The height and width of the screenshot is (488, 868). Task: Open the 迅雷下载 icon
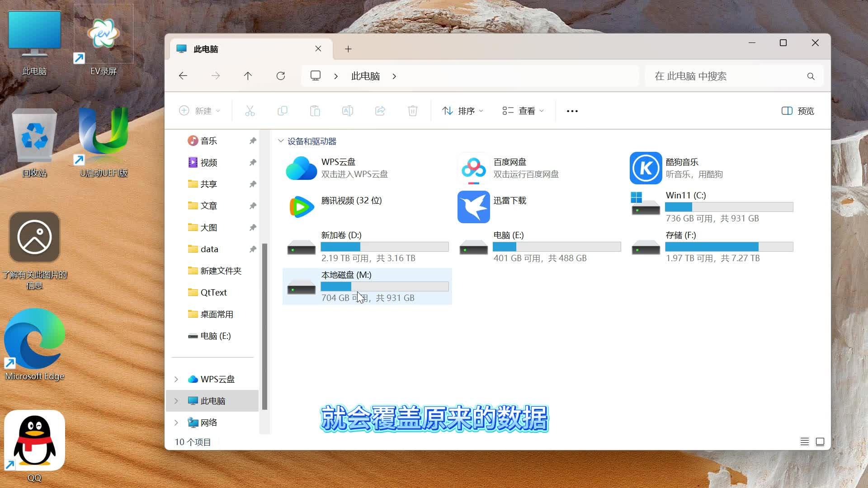pyautogui.click(x=473, y=207)
